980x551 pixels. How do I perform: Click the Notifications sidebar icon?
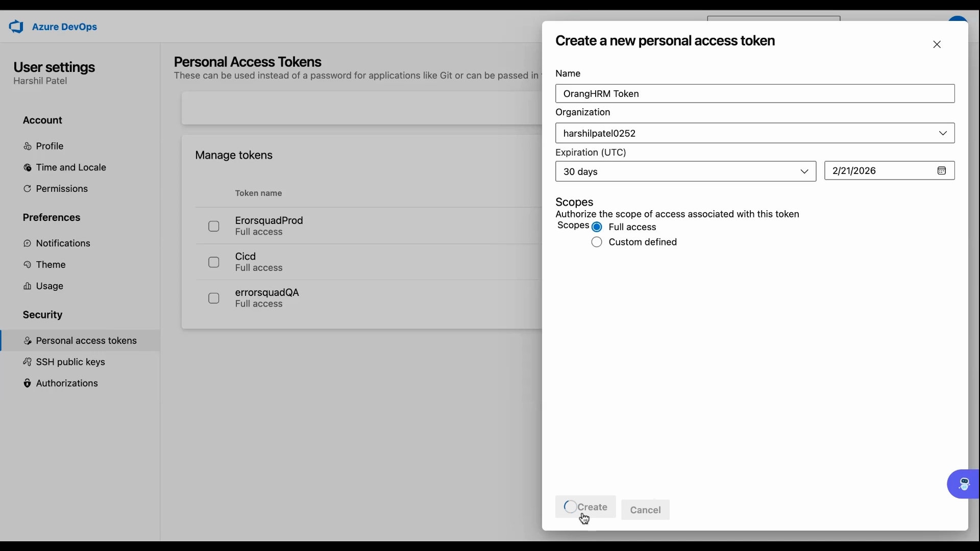28,243
